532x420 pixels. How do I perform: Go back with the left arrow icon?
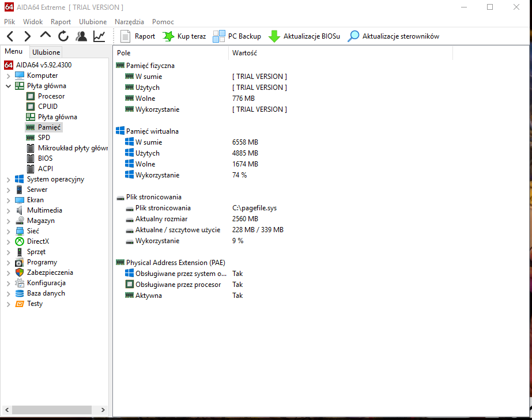(x=10, y=36)
